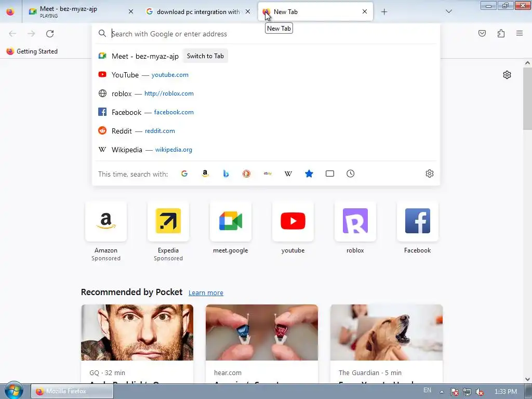Select the Facebook facebook.com suggestion
The height and width of the screenshot is (399, 532).
tap(266, 112)
